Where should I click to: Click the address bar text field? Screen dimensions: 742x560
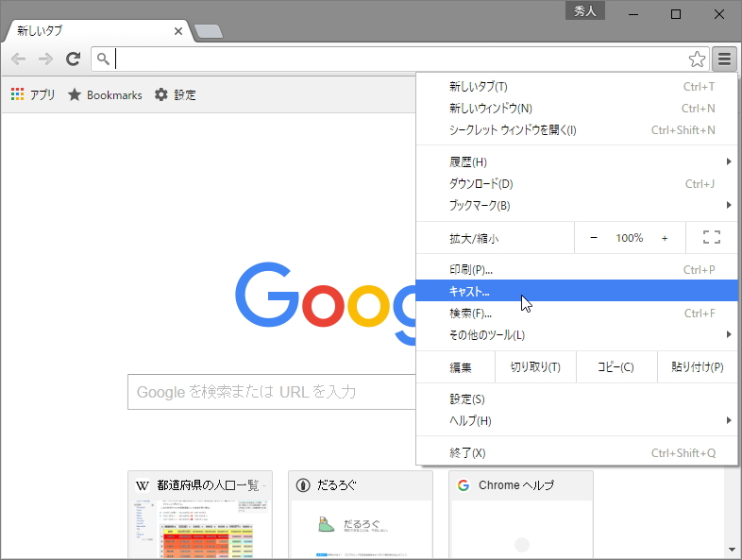(x=400, y=59)
